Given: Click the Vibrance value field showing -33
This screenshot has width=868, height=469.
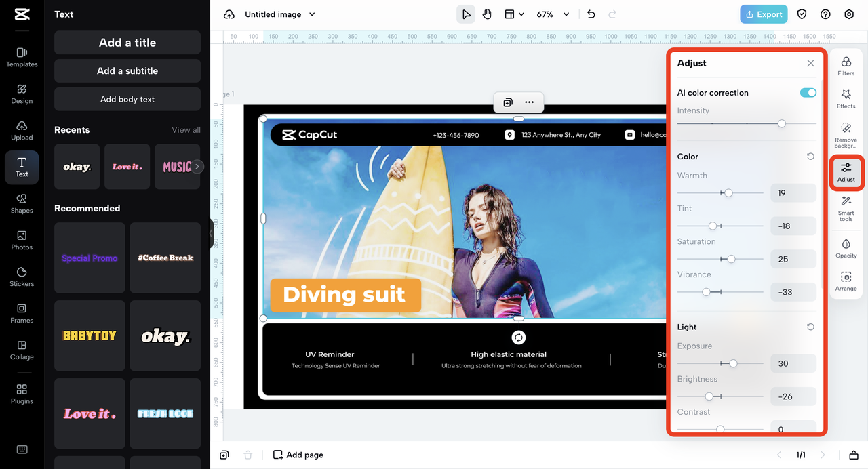Looking at the screenshot, I should pos(793,292).
